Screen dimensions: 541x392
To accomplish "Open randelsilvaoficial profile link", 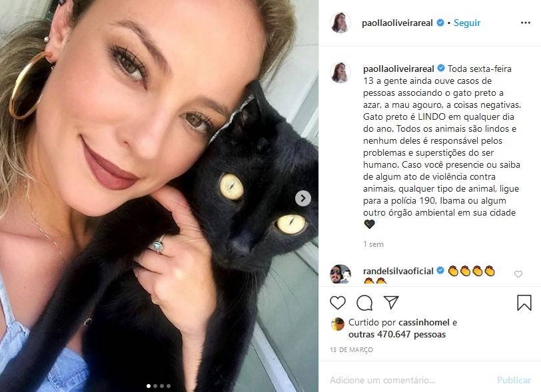I will [x=398, y=272].
